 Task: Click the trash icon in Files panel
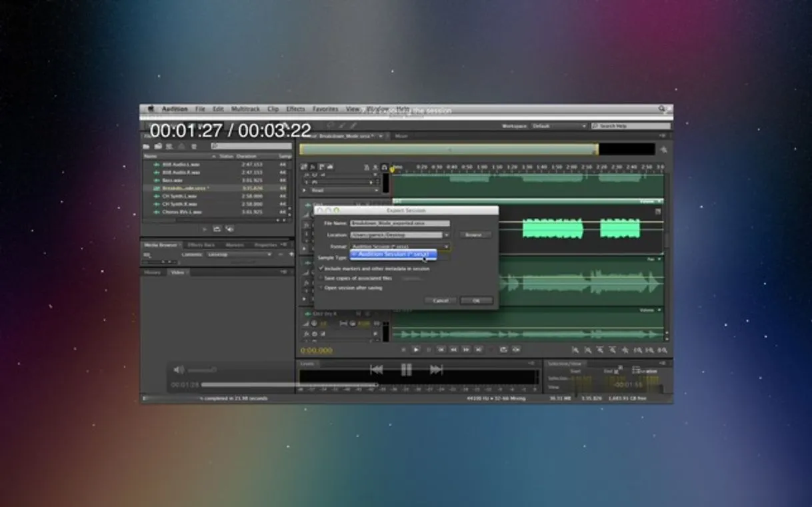coord(194,146)
